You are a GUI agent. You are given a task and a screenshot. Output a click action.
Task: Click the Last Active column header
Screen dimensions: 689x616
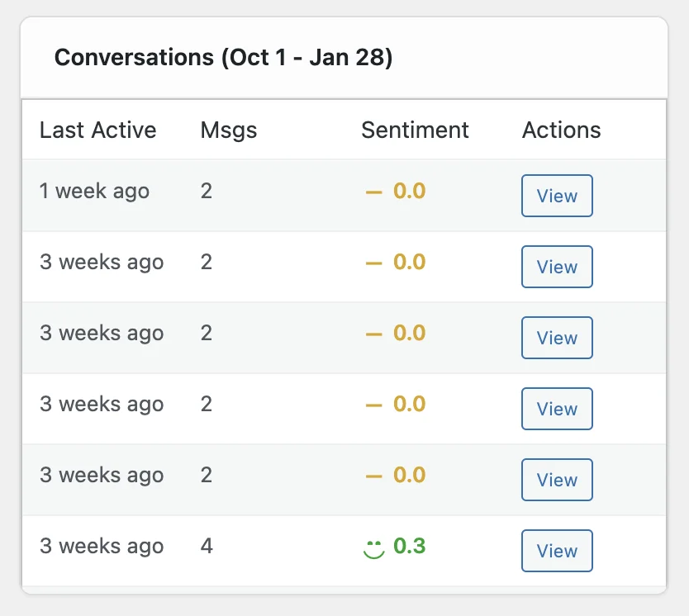97,130
